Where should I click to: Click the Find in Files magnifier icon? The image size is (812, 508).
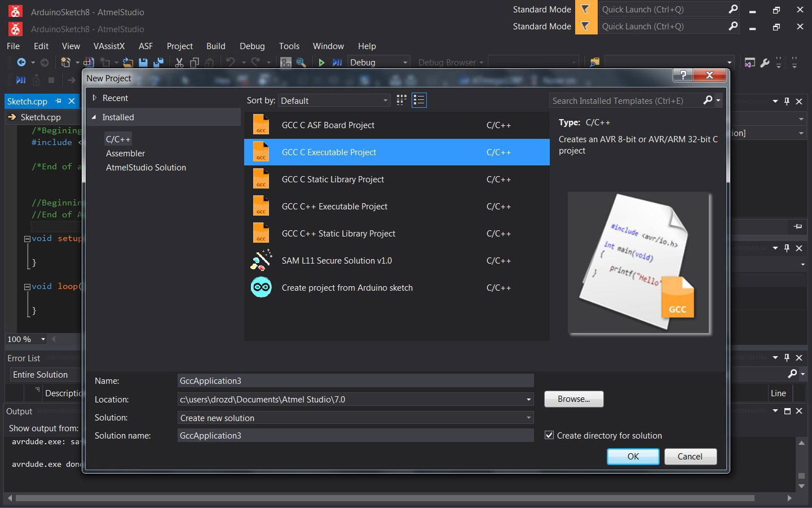tap(301, 62)
